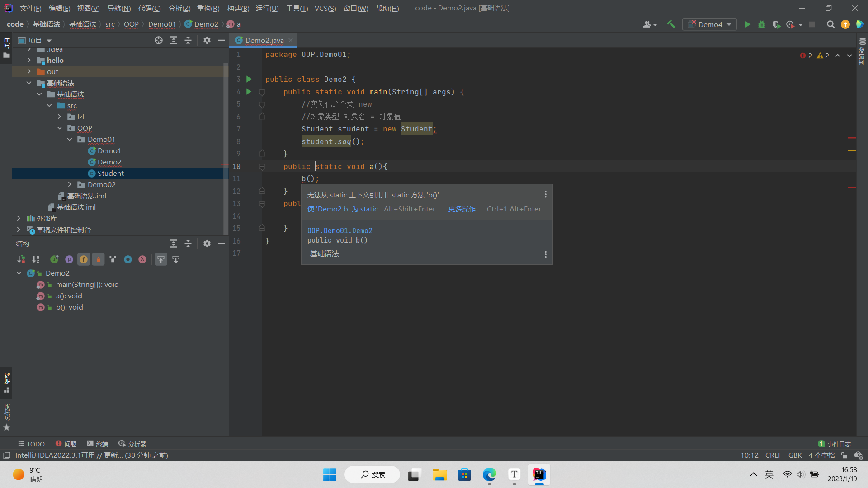Toggle Show Lambdas filter in Structure
The width and height of the screenshot is (868, 488).
click(142, 259)
